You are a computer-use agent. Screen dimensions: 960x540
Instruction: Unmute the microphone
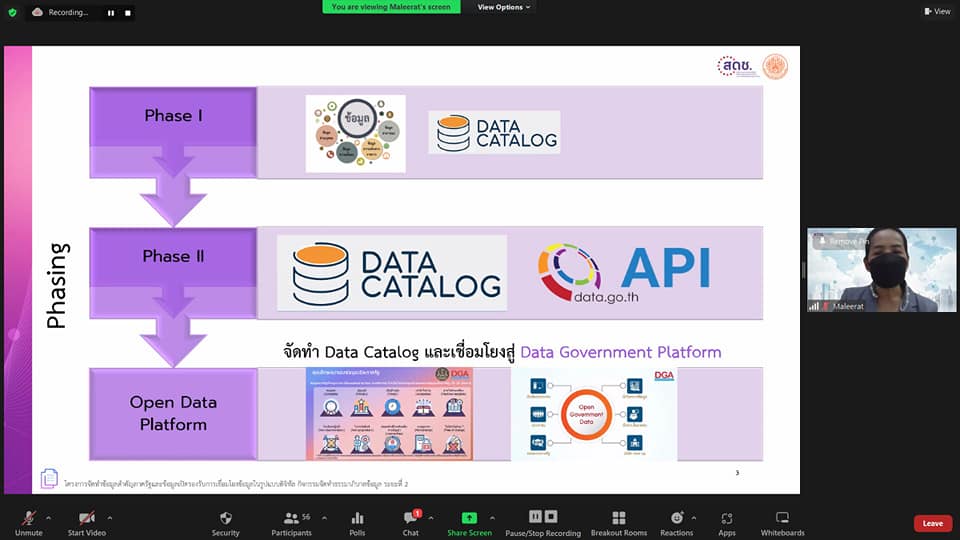click(x=28, y=518)
